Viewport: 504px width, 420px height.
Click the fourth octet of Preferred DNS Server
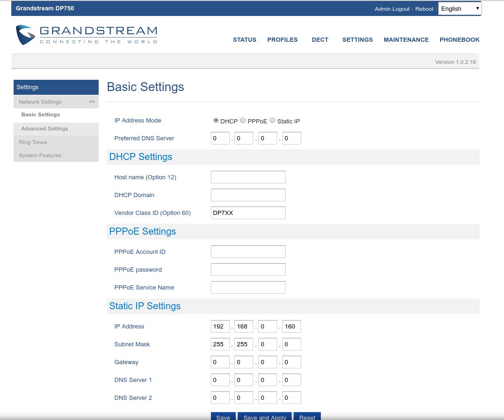(292, 138)
